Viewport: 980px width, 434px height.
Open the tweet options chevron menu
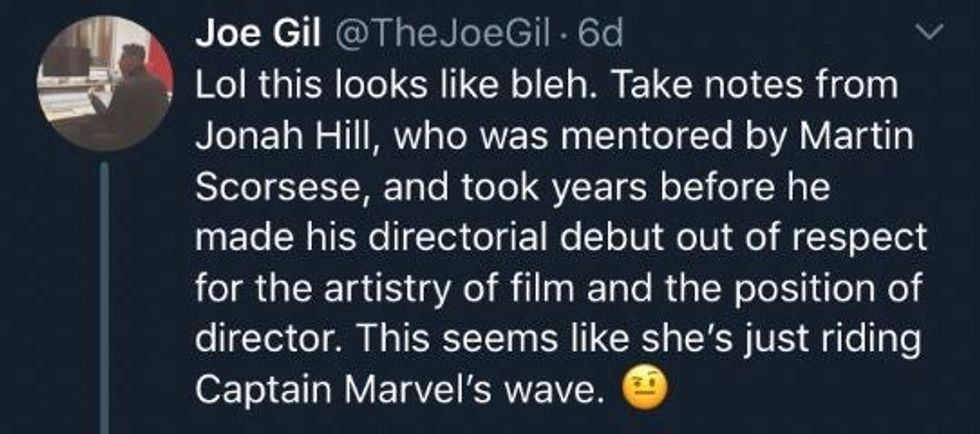(931, 35)
